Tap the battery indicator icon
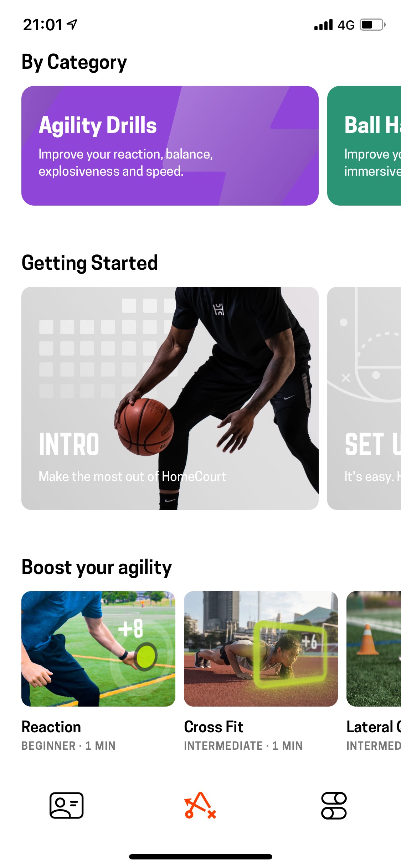This screenshot has height=868, width=401. point(372,25)
